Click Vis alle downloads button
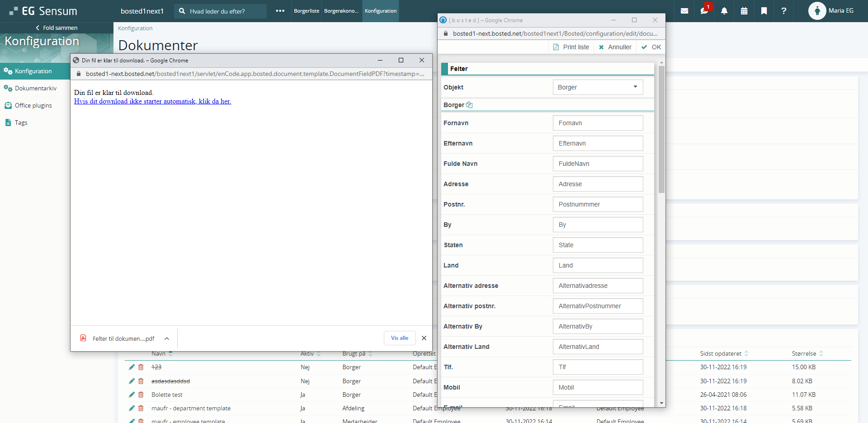Image resolution: width=868 pixels, height=423 pixels. (x=400, y=338)
